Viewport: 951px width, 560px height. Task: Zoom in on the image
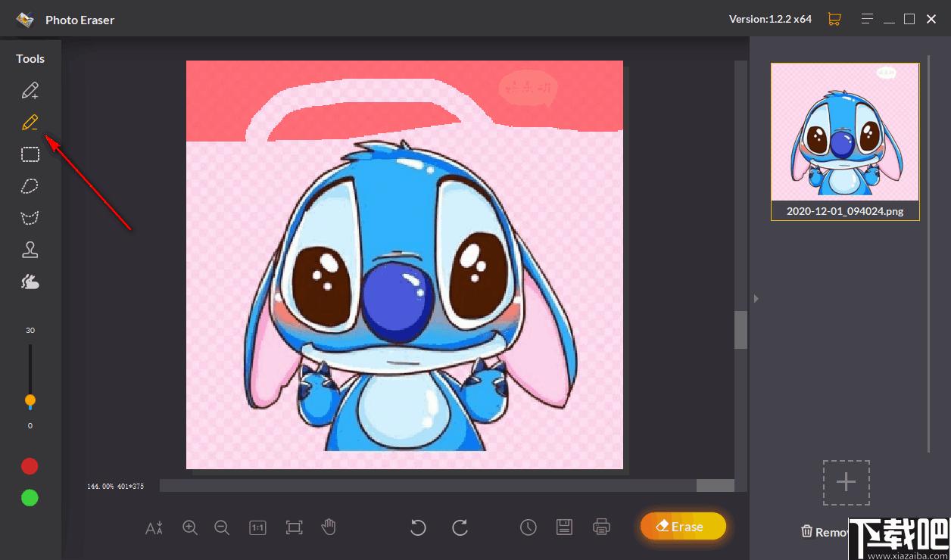pos(190,527)
